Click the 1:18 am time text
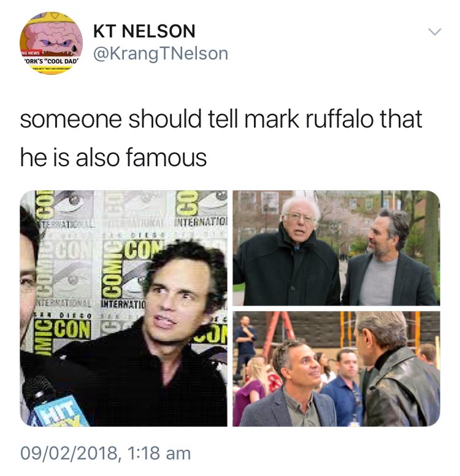The height and width of the screenshot is (476, 460). click(159, 453)
